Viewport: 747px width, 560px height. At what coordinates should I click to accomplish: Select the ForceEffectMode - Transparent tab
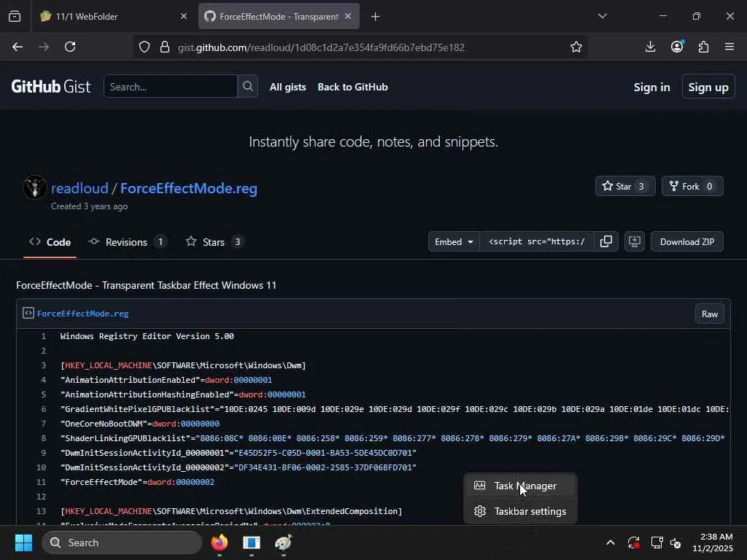[x=279, y=16]
